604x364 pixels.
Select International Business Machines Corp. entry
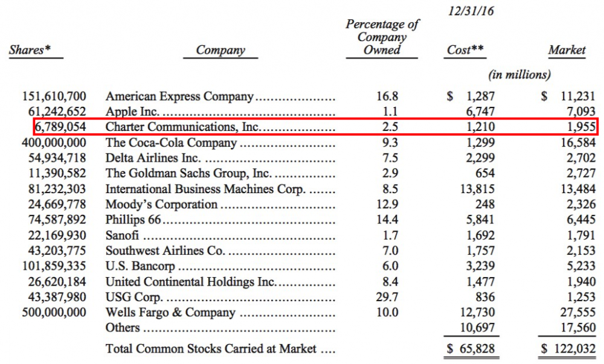coord(205,190)
